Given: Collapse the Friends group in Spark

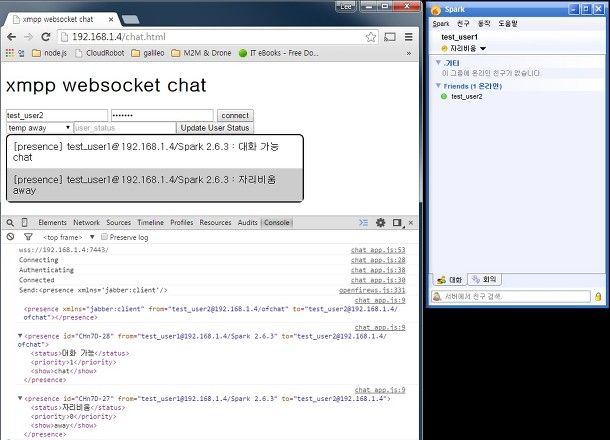Looking at the screenshot, I should point(438,86).
